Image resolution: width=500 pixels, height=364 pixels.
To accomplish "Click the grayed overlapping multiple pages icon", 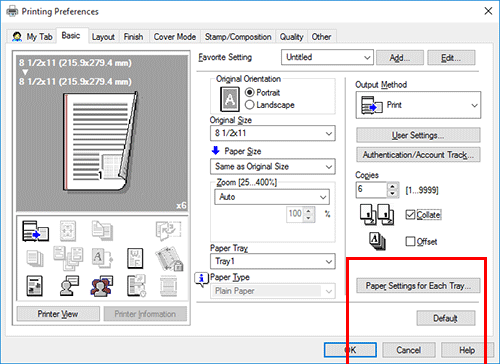I will [68, 258].
